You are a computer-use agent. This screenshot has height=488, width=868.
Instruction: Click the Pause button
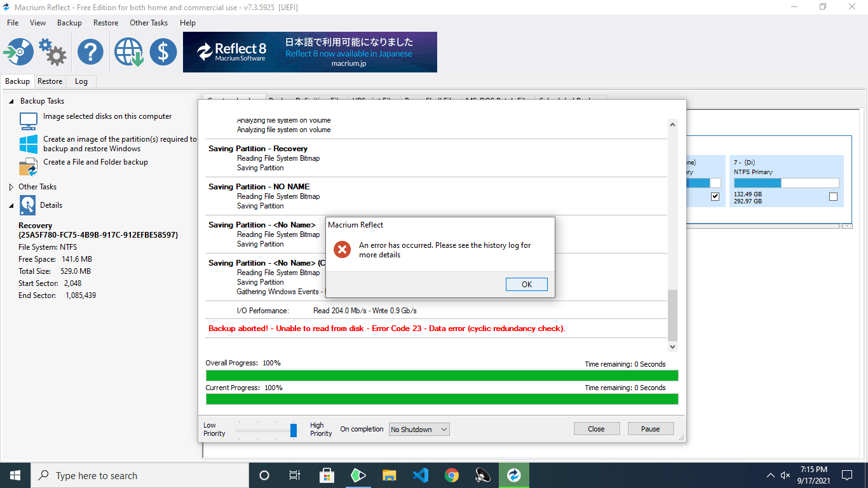[650, 429]
